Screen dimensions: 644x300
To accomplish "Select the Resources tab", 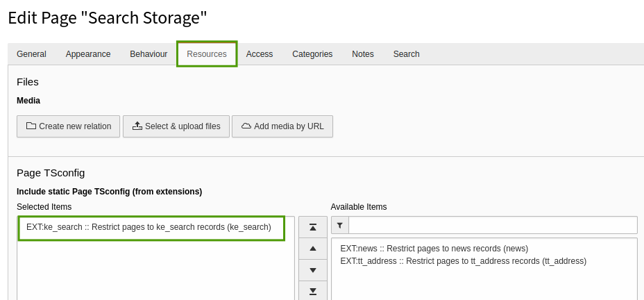I will [x=207, y=54].
